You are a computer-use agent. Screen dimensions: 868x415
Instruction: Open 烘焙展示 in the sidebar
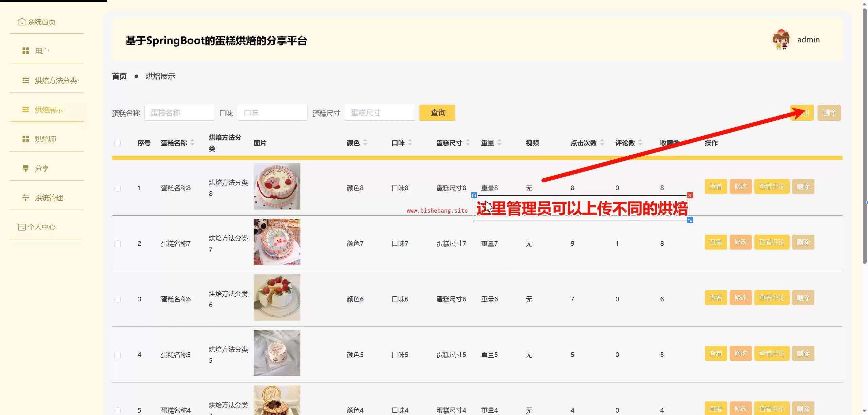(x=49, y=110)
